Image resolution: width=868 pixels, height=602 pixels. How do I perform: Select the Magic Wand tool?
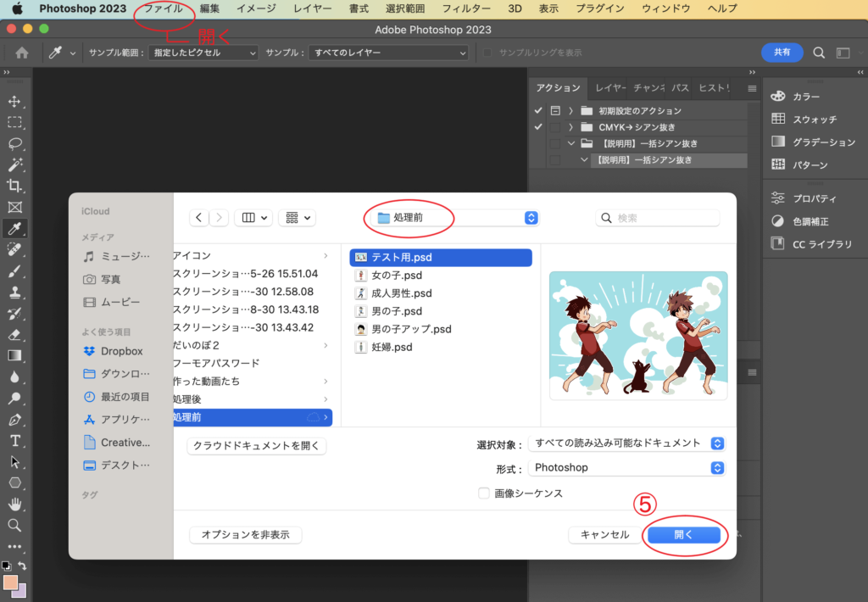click(15, 164)
